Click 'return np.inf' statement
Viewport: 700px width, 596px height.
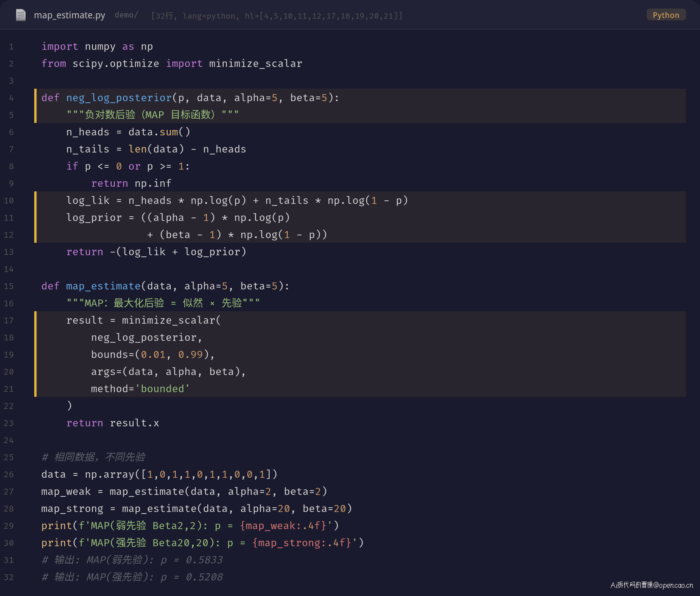click(131, 184)
